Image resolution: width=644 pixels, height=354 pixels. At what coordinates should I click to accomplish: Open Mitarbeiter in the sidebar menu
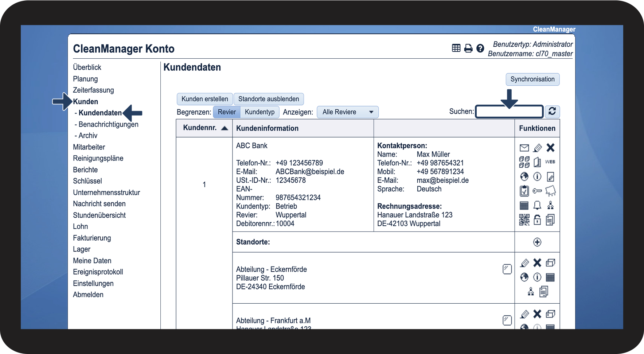tap(89, 147)
